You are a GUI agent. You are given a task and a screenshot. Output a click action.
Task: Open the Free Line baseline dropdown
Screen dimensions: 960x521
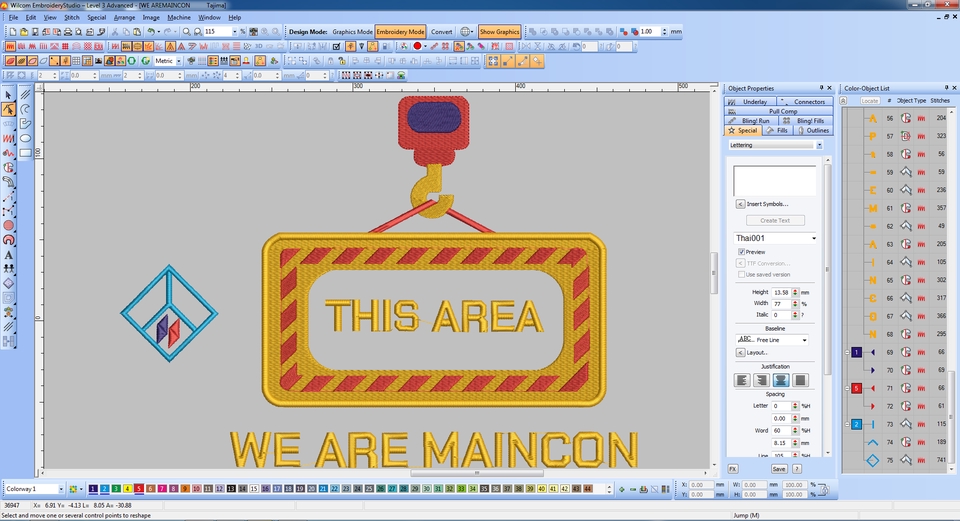pyautogui.click(x=771, y=340)
